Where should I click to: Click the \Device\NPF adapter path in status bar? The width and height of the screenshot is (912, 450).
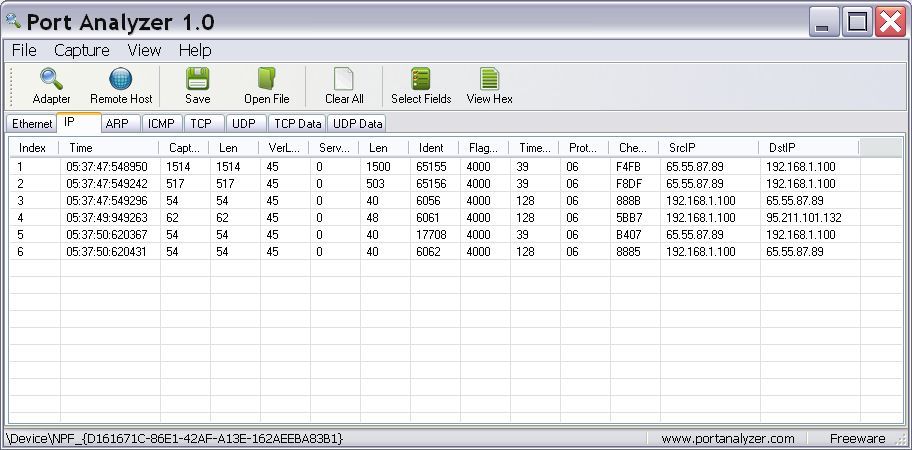pyautogui.click(x=174, y=438)
